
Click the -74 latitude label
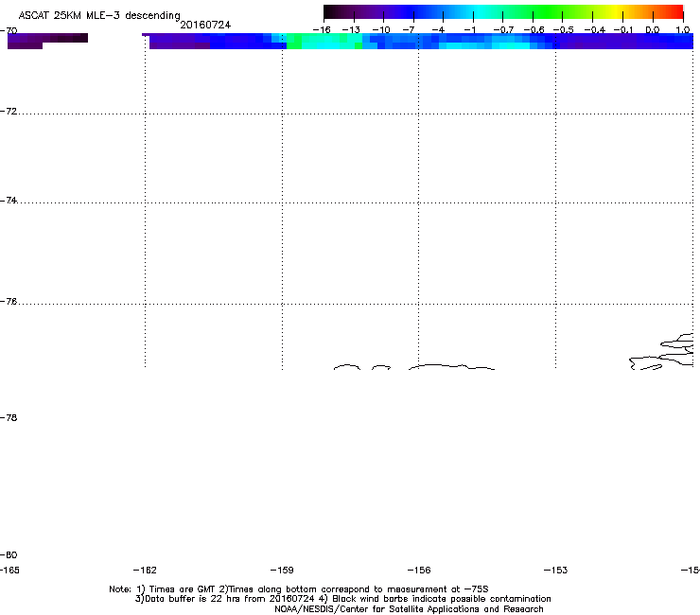9,200
